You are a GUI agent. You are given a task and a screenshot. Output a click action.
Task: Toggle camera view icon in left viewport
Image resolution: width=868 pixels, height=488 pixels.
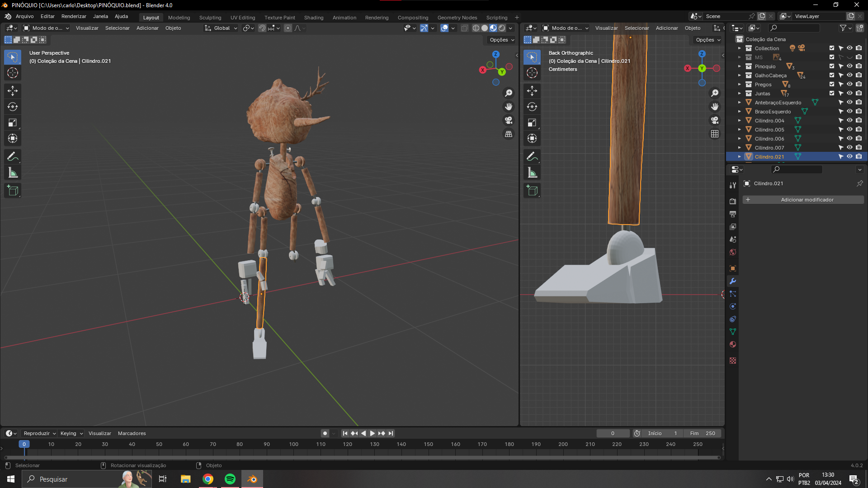tap(509, 120)
